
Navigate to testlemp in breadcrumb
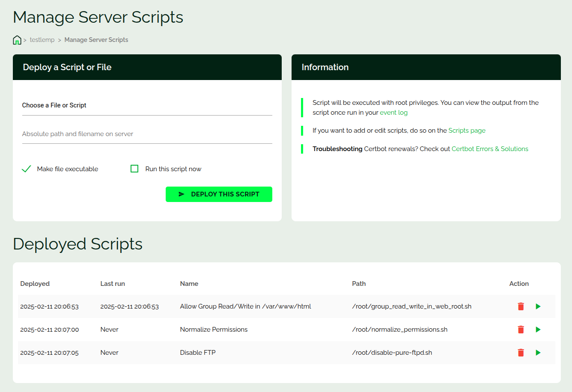point(42,40)
